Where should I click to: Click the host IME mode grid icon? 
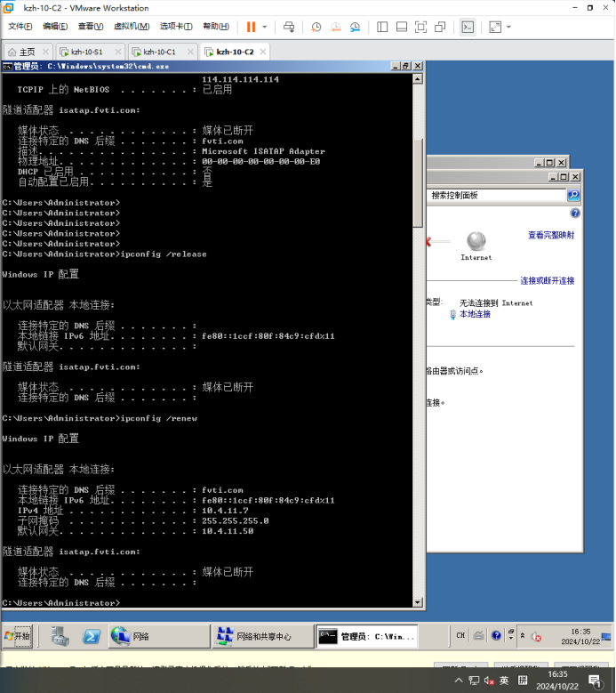click(x=523, y=681)
